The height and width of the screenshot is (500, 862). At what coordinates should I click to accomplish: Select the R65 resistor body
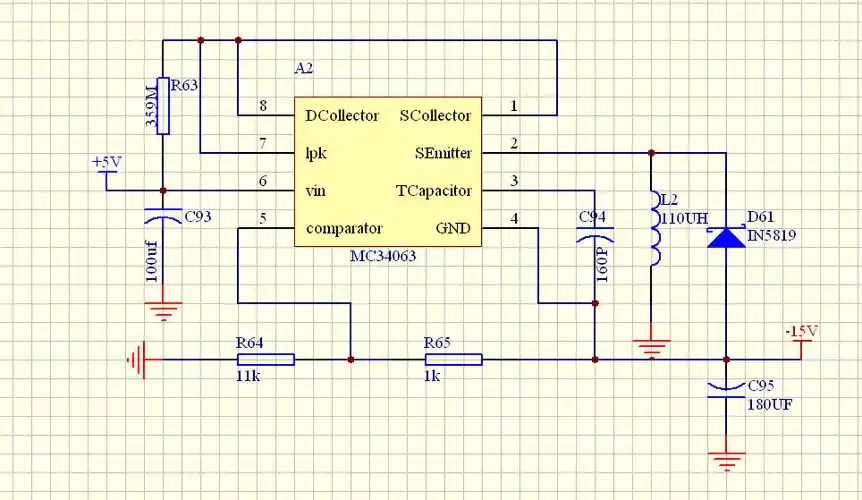tap(453, 359)
